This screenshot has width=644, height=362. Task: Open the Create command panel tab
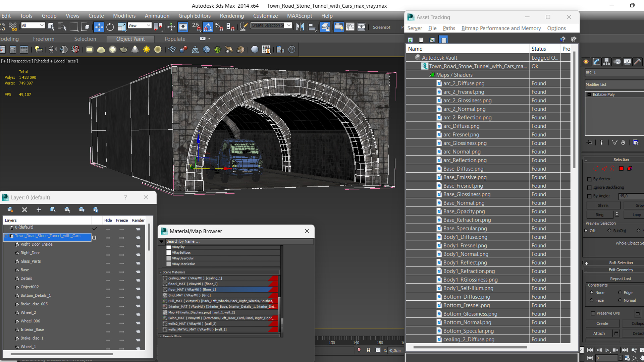(586, 62)
